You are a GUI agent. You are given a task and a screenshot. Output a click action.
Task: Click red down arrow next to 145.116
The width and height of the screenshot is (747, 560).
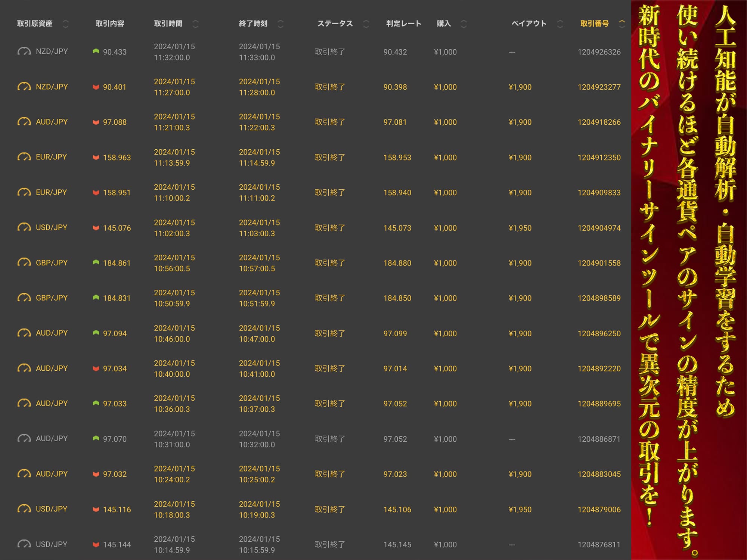pyautogui.click(x=96, y=509)
